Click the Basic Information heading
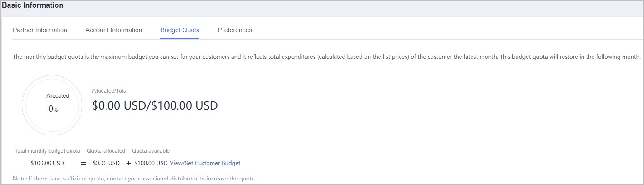644x185 pixels. (x=33, y=5)
